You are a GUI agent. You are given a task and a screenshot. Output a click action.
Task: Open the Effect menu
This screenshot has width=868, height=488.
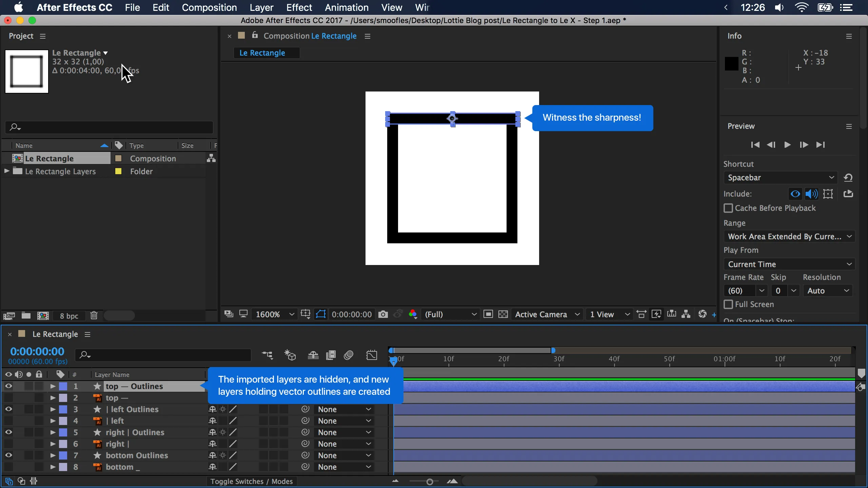point(299,7)
